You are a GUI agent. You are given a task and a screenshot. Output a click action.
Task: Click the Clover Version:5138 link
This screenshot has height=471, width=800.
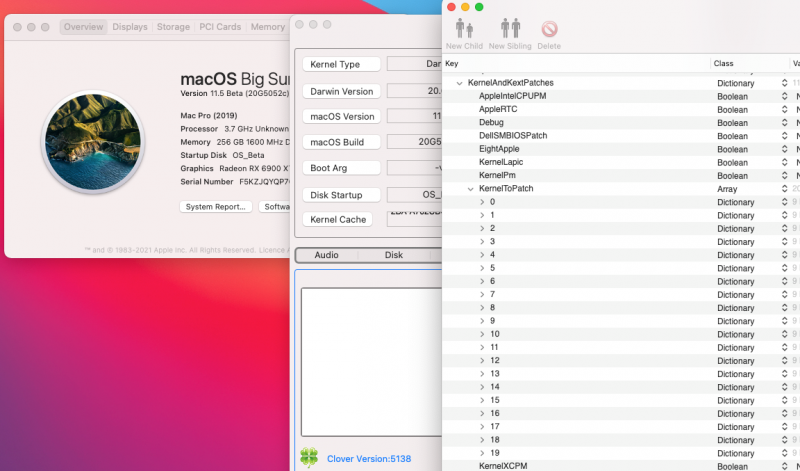click(369, 459)
